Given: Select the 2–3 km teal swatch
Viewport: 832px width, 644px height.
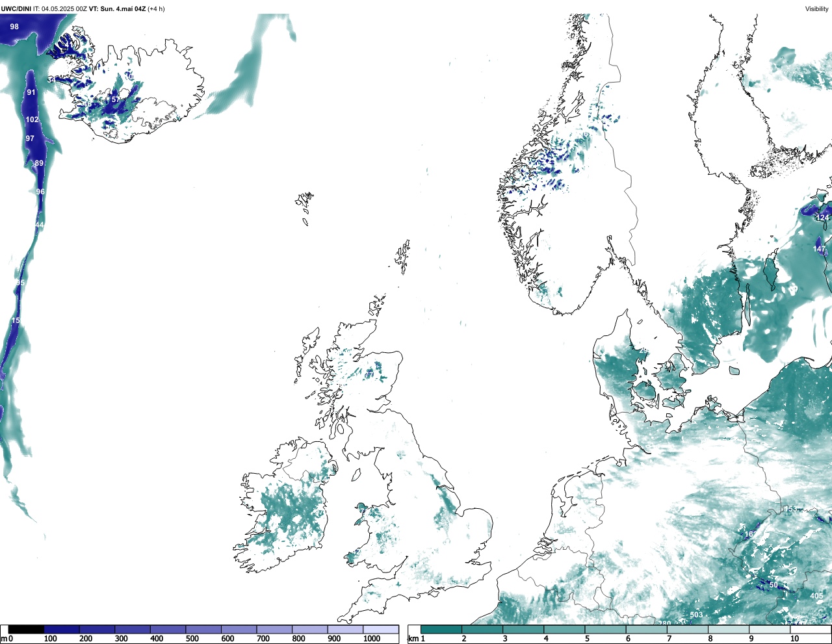Looking at the screenshot, I should coord(482,630).
